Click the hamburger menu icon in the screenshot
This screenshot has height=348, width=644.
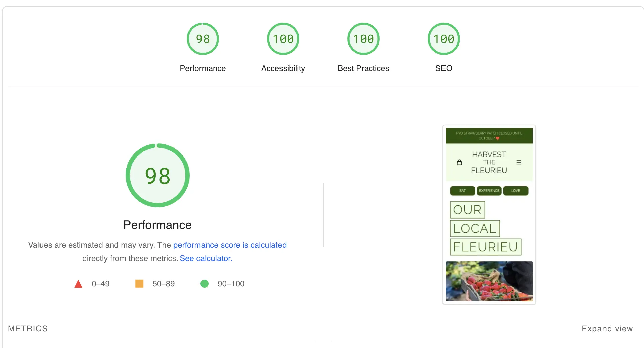[x=519, y=162]
